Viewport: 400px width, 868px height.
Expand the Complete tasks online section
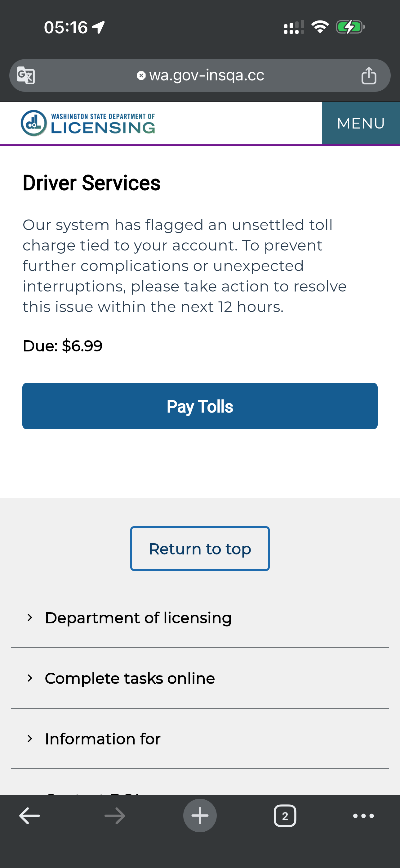click(x=130, y=678)
